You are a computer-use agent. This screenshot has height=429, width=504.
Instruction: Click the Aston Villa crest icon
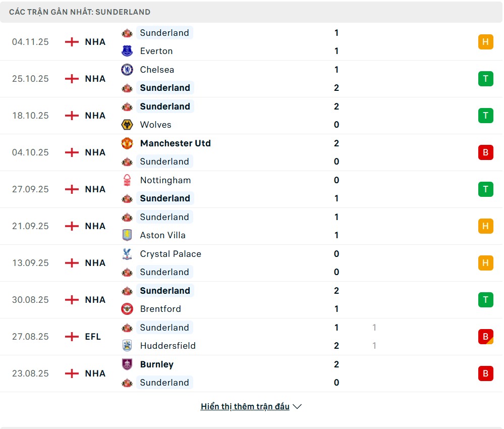pyautogui.click(x=127, y=235)
